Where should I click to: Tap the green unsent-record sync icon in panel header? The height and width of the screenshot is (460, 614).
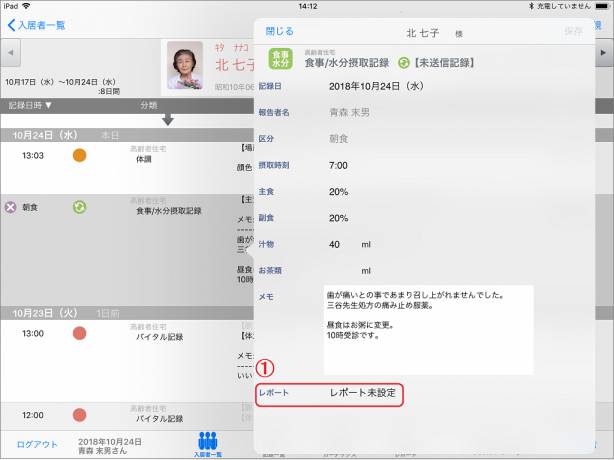point(405,61)
